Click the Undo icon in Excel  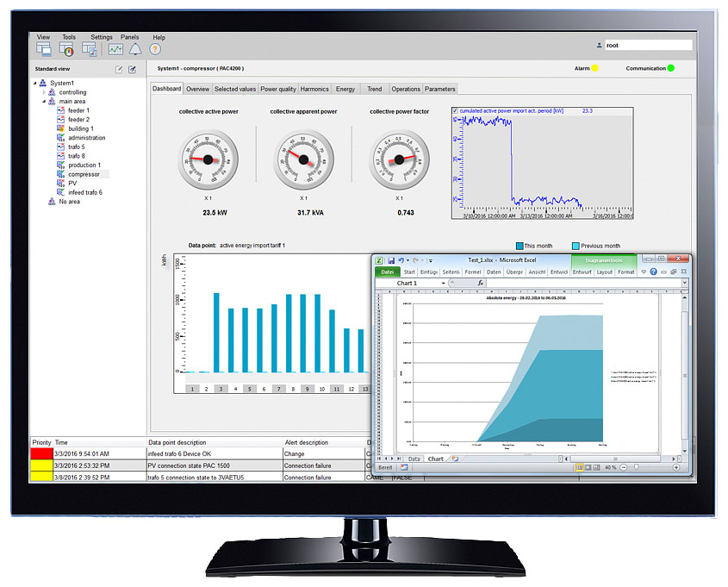pyautogui.click(x=401, y=259)
